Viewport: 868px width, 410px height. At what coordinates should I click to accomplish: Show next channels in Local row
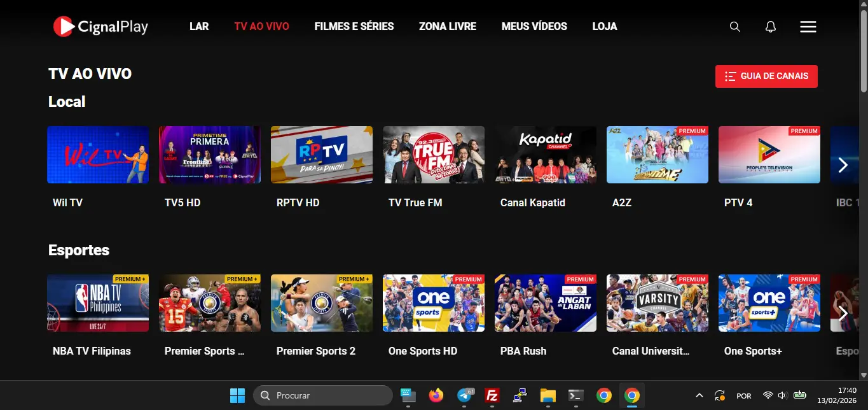point(843,165)
